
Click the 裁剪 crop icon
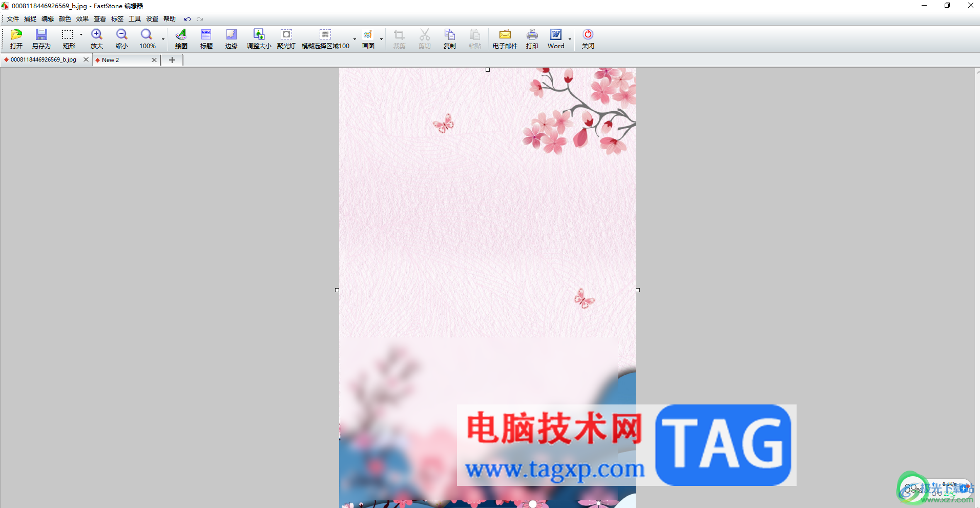pos(399,39)
